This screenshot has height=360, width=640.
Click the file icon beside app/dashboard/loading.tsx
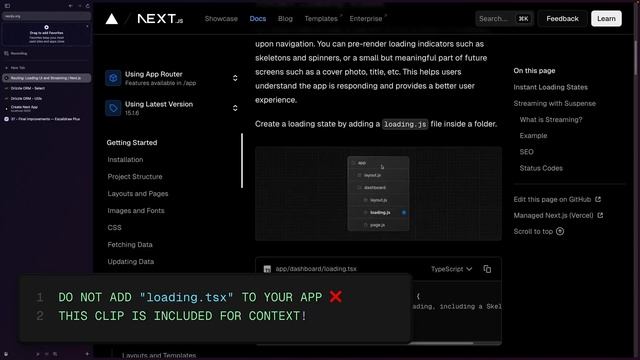pyautogui.click(x=267, y=269)
